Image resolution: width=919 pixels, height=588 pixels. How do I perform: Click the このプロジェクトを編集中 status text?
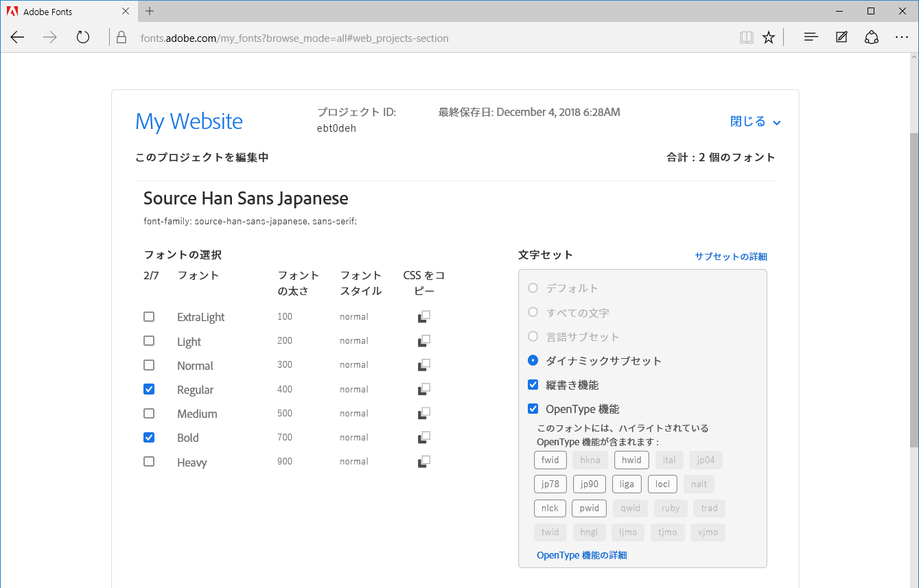[x=202, y=157]
